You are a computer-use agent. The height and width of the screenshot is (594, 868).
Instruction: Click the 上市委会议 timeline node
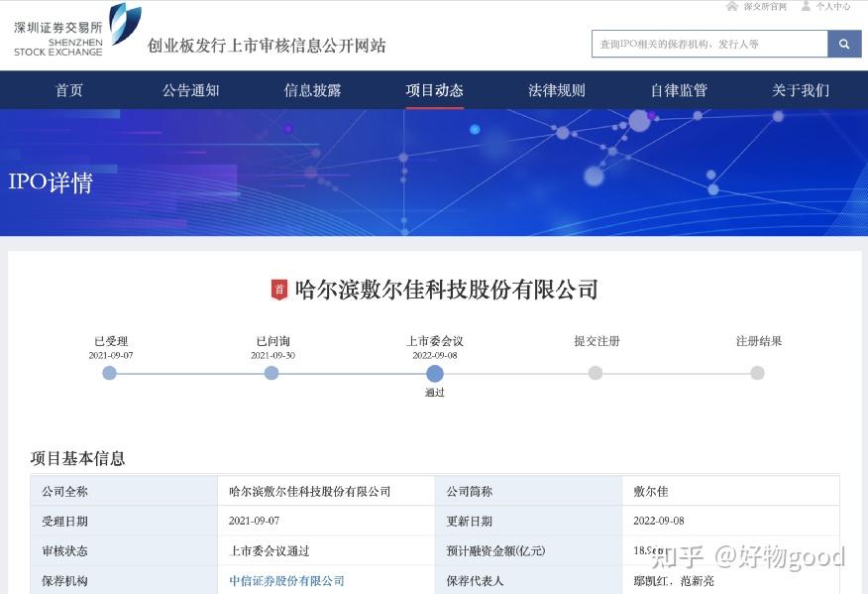click(x=435, y=374)
